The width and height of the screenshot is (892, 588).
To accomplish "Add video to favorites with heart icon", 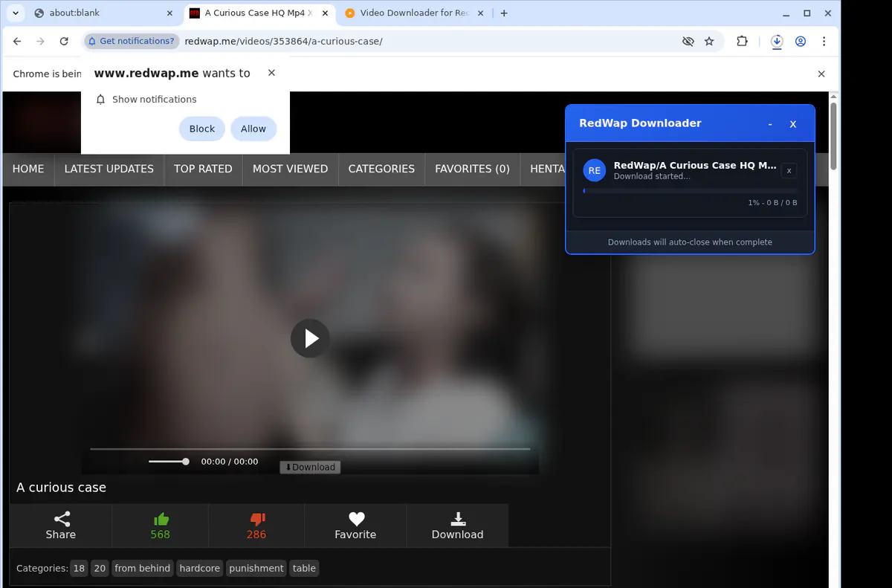I will tap(355, 526).
